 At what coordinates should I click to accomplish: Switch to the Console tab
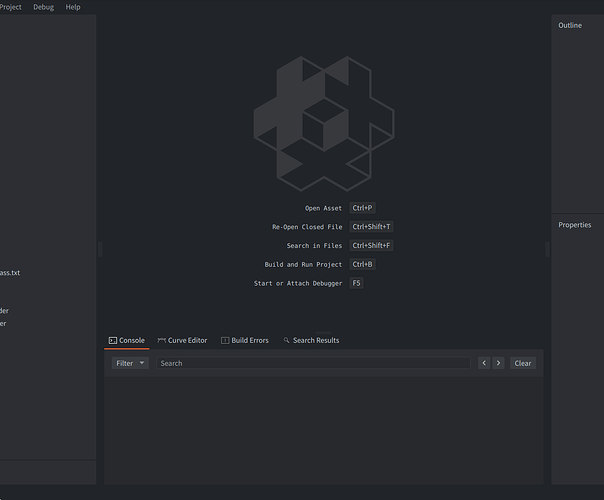click(127, 341)
